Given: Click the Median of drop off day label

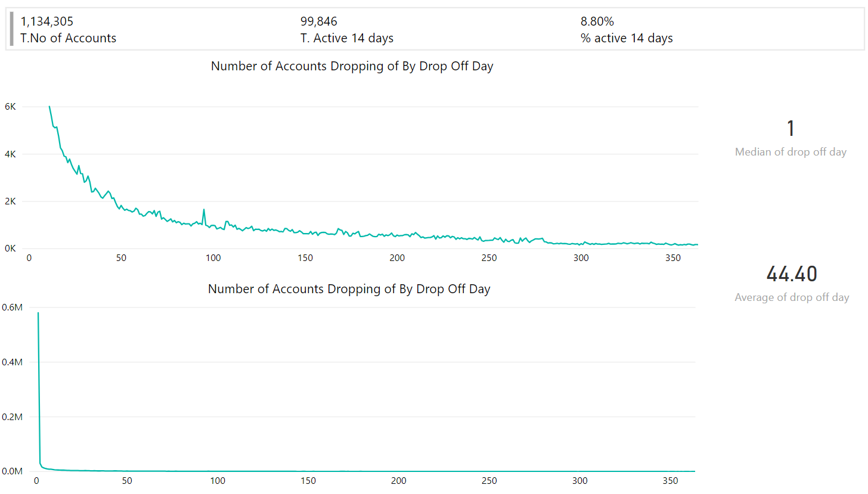Looking at the screenshot, I should tap(790, 152).
